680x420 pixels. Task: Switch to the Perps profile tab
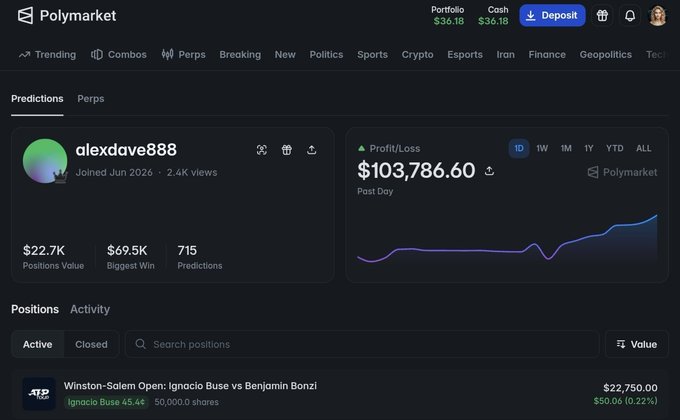[91, 99]
